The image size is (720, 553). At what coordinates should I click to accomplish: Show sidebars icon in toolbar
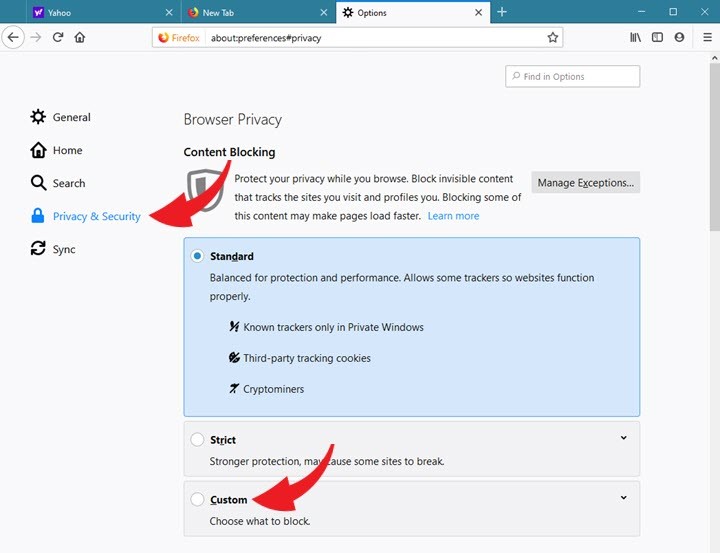(657, 37)
